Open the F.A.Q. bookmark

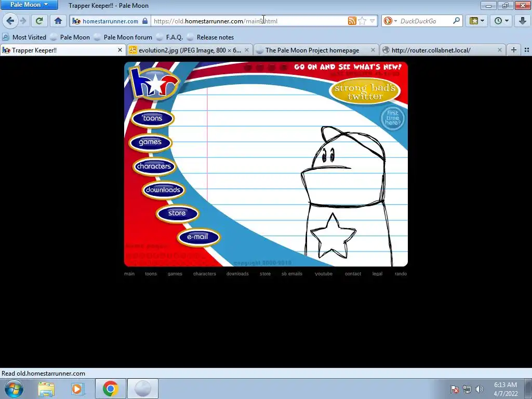pyautogui.click(x=170, y=37)
